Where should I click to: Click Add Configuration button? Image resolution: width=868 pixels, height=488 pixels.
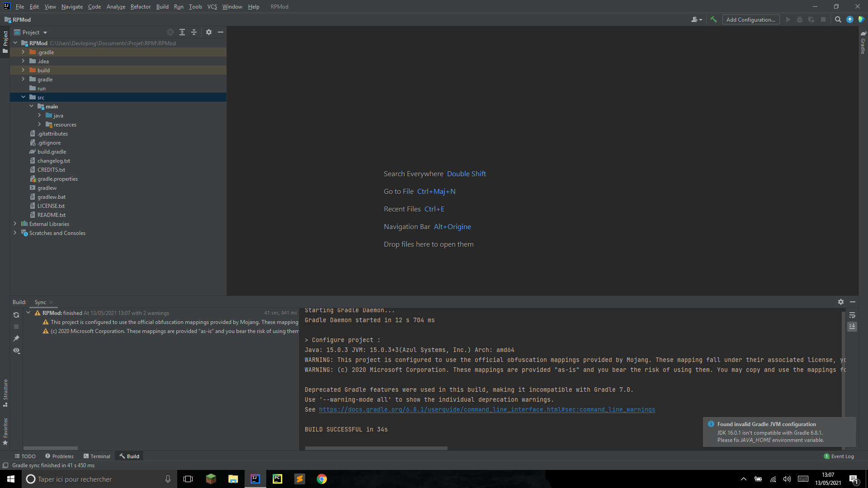click(750, 19)
